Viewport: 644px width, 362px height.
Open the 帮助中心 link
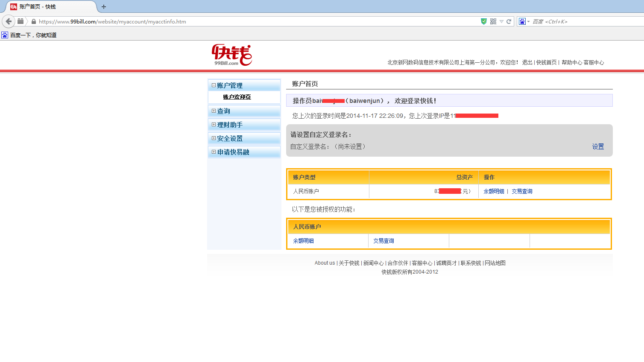pyautogui.click(x=571, y=62)
